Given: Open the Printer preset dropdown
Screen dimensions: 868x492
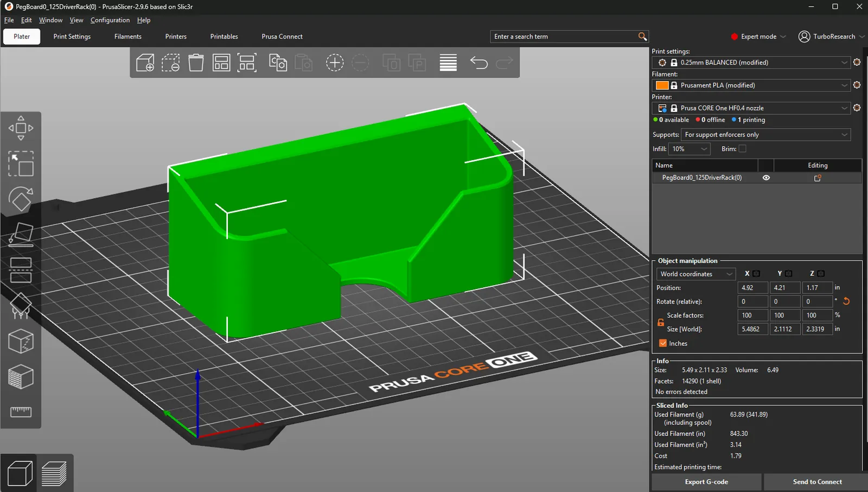Looking at the screenshot, I should click(x=752, y=108).
